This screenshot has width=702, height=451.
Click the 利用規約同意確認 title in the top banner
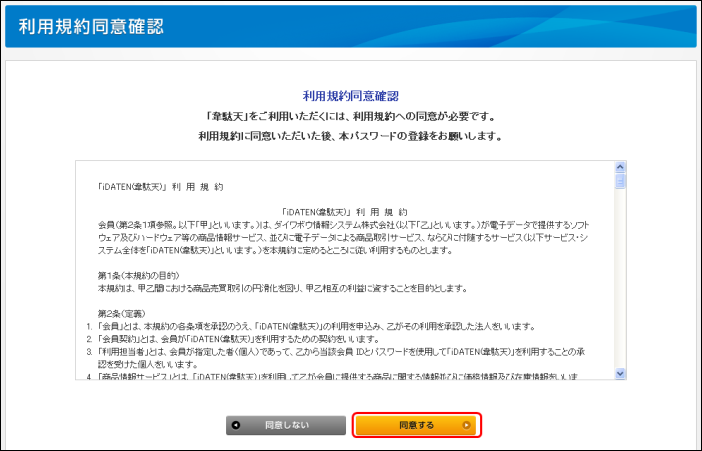point(91,26)
